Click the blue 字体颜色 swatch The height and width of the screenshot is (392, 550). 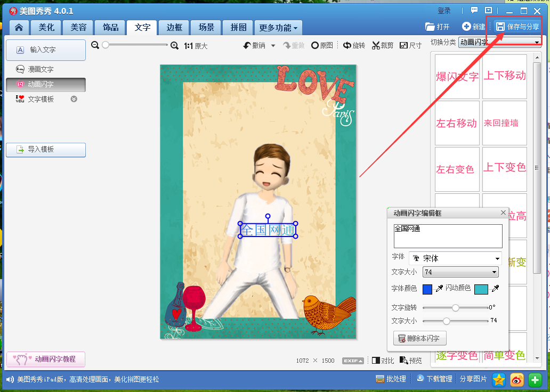(x=427, y=289)
